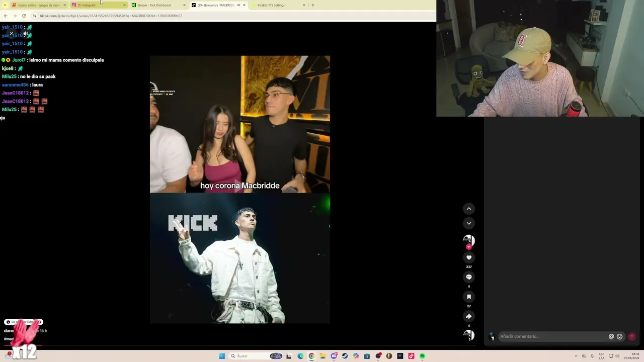Close the KickBot TTS Settings tab
Screen dimensions: 644x362
(x=304, y=5)
